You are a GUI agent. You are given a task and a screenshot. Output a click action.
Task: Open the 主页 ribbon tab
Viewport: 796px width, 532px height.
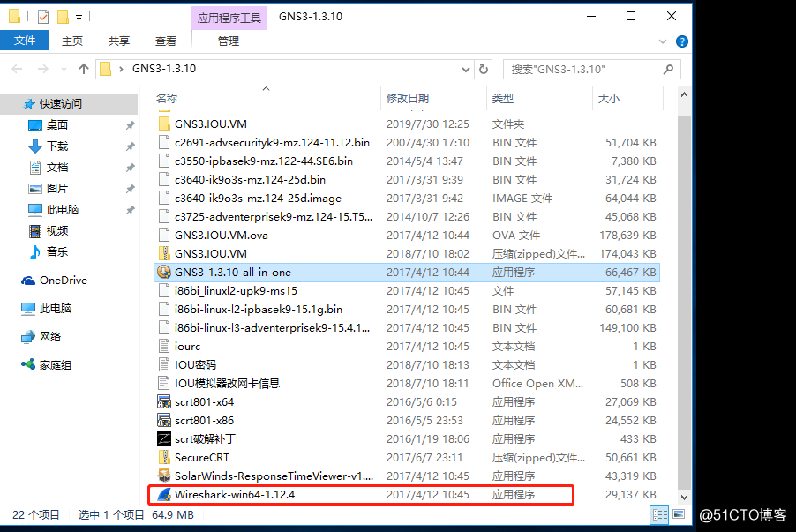(72, 41)
